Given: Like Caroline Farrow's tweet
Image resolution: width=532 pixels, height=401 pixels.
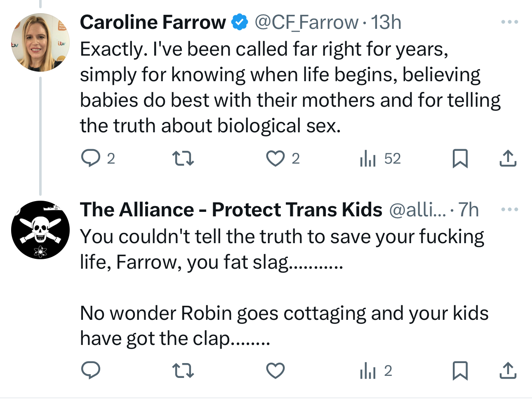Looking at the screenshot, I should 275,158.
